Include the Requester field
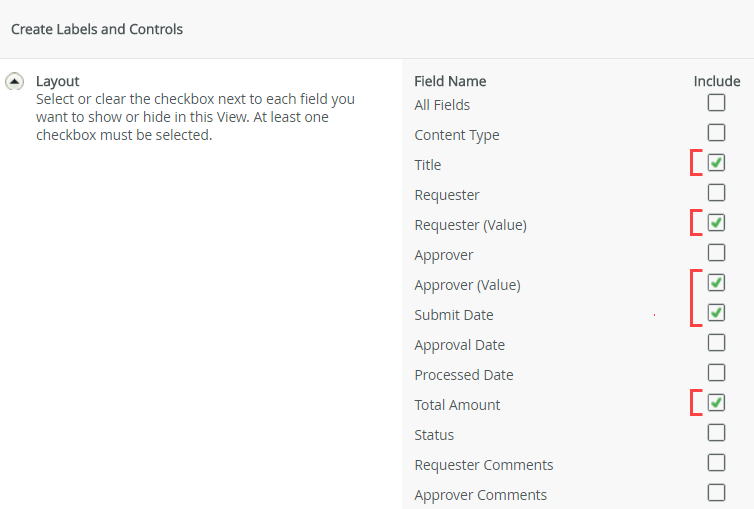Image resolution: width=754 pixels, height=509 pixels. (x=716, y=192)
